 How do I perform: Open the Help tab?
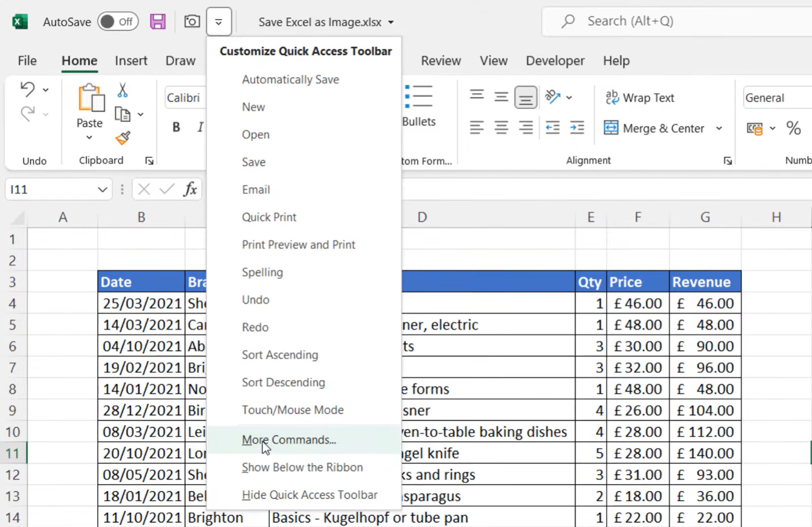tap(616, 61)
